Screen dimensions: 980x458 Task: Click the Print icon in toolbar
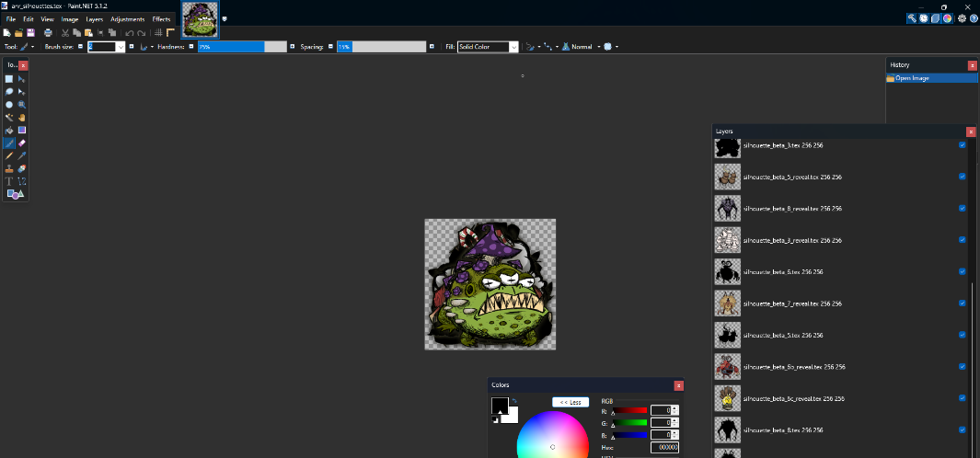(x=48, y=33)
